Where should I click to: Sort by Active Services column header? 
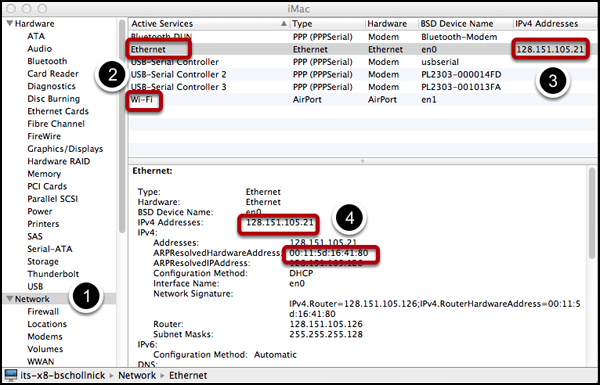pyautogui.click(x=209, y=24)
